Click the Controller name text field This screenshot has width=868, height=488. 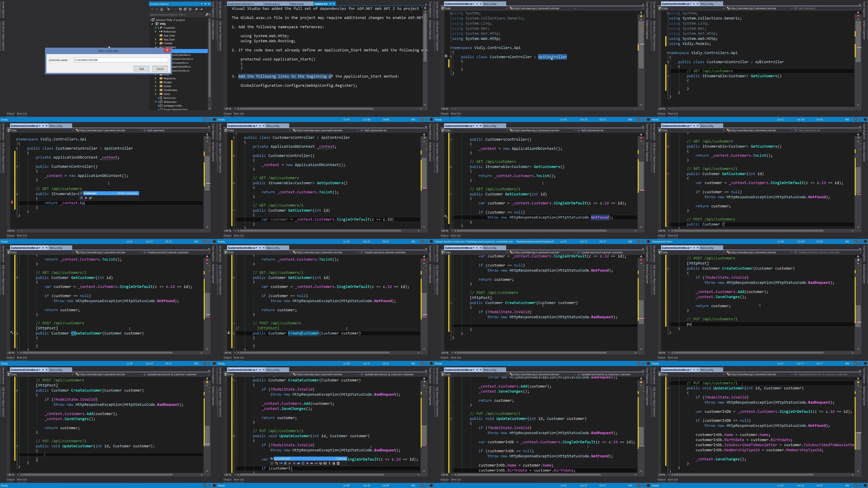tap(121, 60)
